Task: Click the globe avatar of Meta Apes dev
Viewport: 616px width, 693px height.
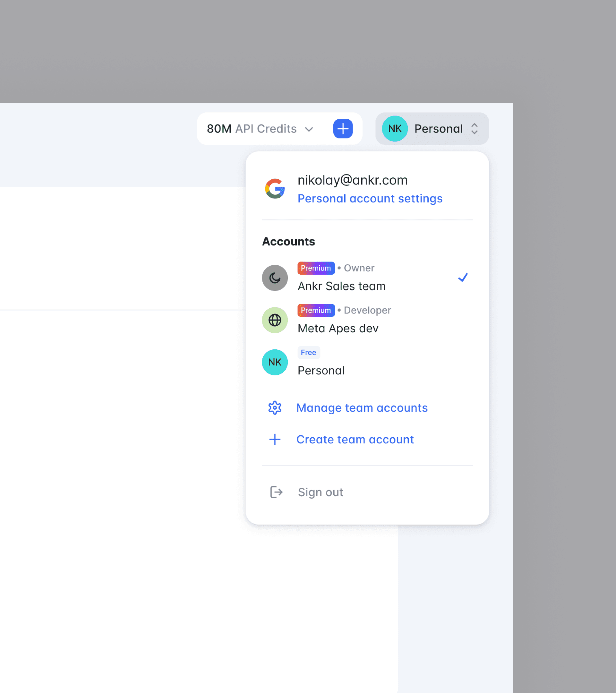Action: 275,320
